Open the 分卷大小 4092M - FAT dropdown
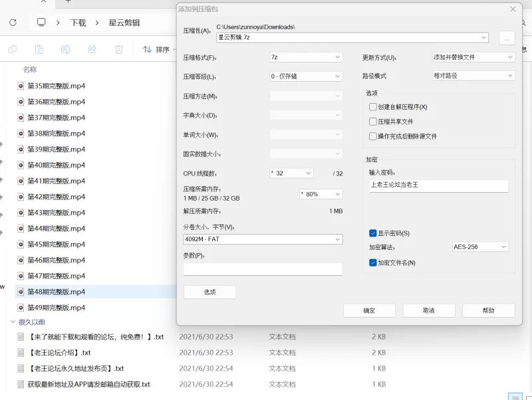The width and height of the screenshot is (532, 400). [263, 239]
